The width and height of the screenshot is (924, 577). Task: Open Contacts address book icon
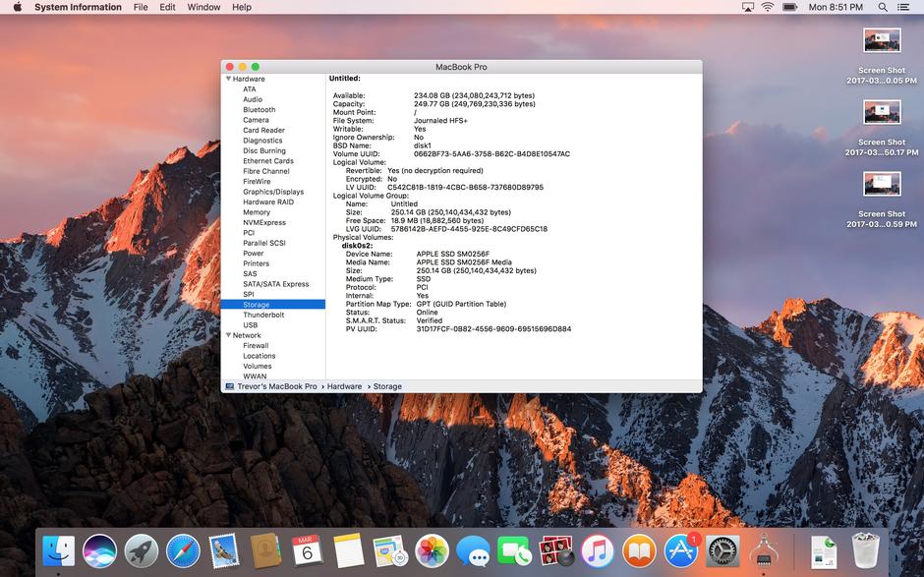pos(265,551)
